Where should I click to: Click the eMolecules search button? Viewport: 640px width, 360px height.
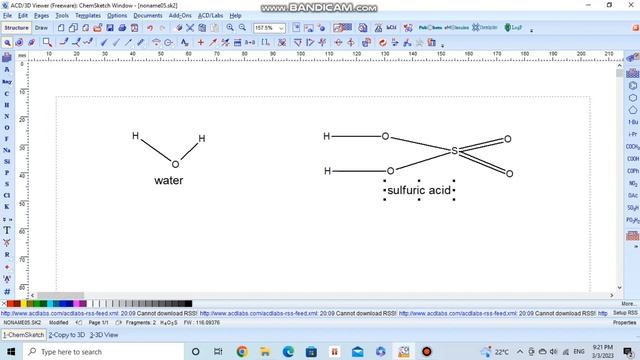pos(456,28)
